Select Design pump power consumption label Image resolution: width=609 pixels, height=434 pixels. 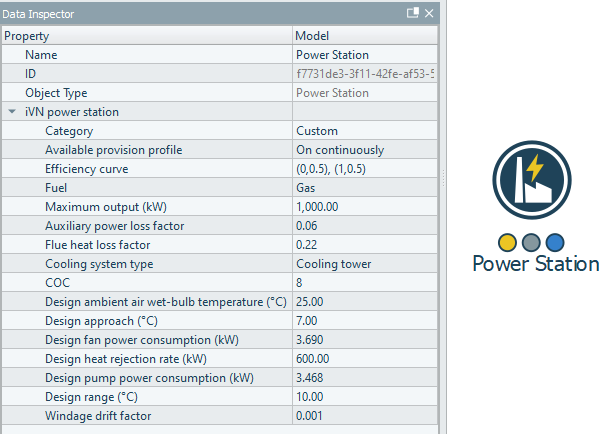149,378
